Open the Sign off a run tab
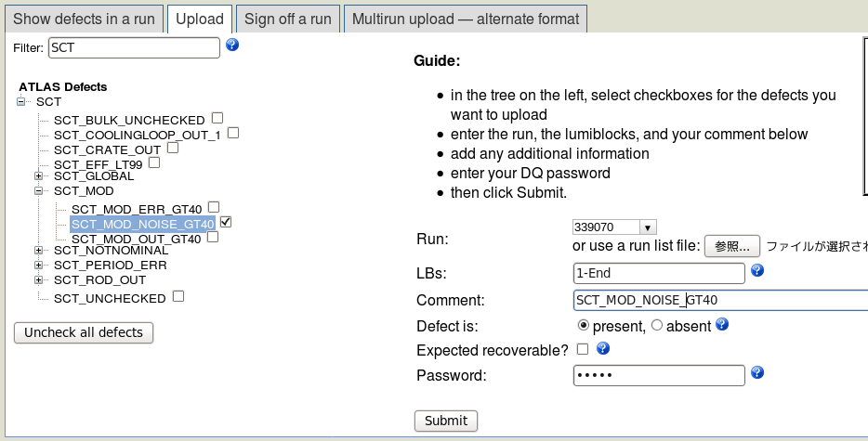The height and width of the screenshot is (441, 868). 288,19
